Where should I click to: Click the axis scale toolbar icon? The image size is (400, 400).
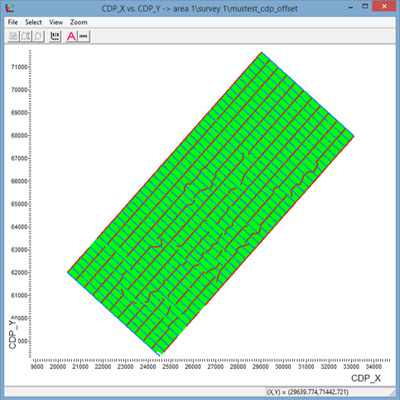pyautogui.click(x=55, y=36)
